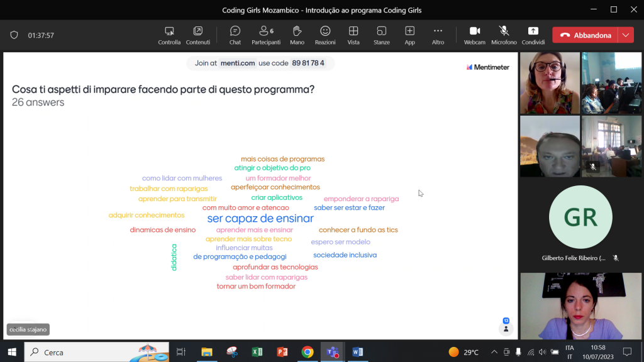Click the phrase 'tornar um bom formador'
644x362 pixels.
pyautogui.click(x=256, y=287)
